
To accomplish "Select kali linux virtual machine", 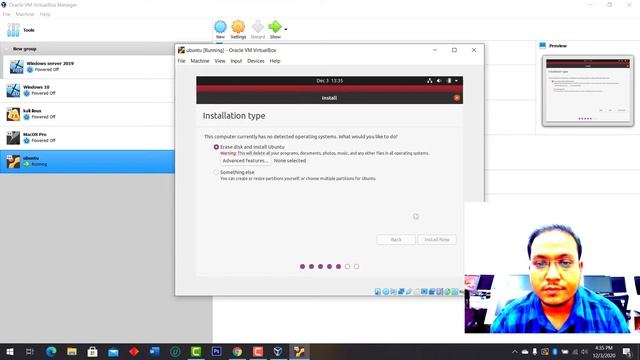I will [87, 113].
